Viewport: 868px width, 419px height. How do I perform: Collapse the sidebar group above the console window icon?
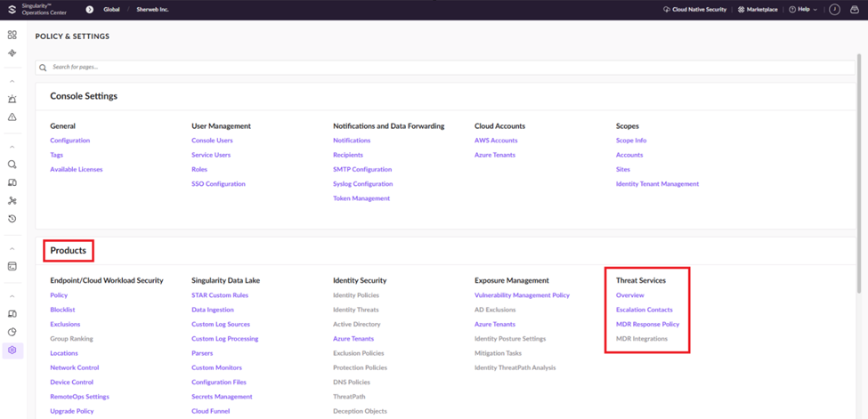coord(12,249)
